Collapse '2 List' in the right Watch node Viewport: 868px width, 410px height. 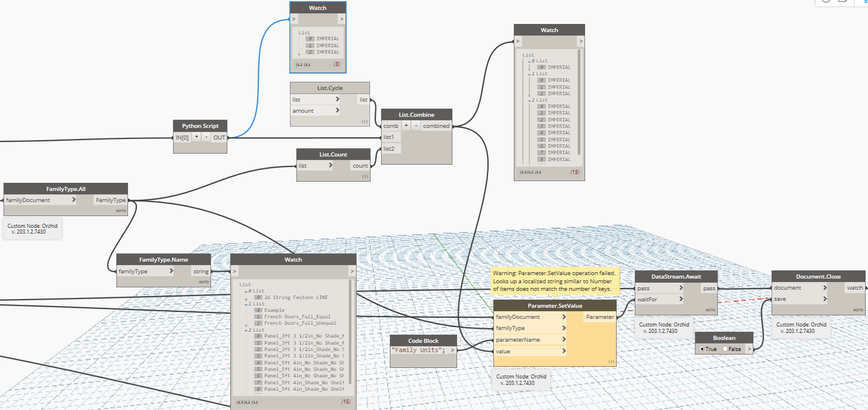(529, 100)
